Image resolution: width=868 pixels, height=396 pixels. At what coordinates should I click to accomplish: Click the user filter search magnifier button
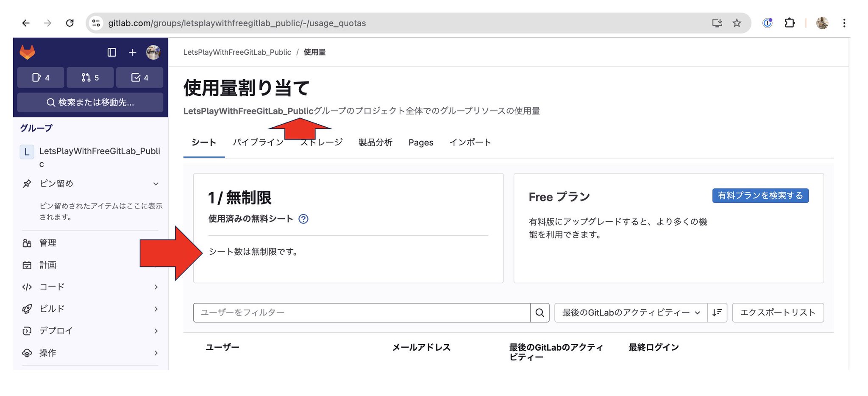540,312
